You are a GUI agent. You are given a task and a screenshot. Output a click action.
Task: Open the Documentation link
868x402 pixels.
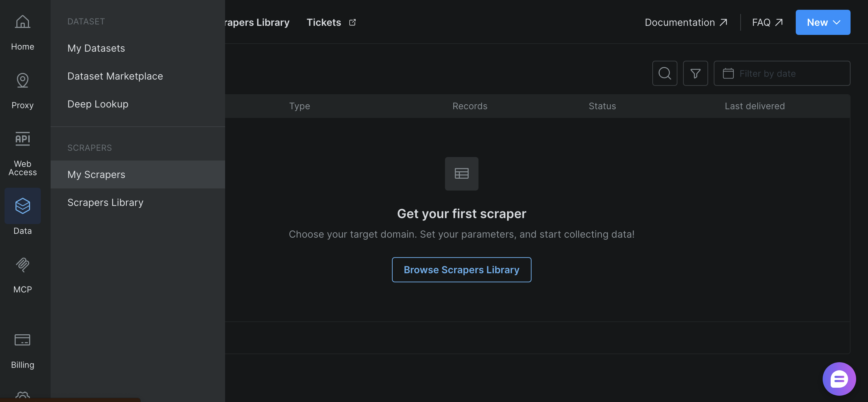click(686, 22)
